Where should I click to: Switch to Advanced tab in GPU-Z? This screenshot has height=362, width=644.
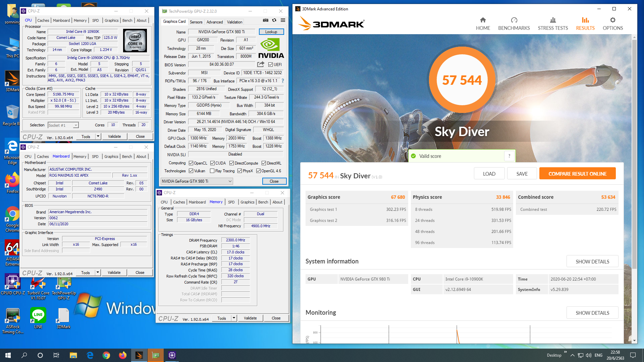[x=215, y=22]
